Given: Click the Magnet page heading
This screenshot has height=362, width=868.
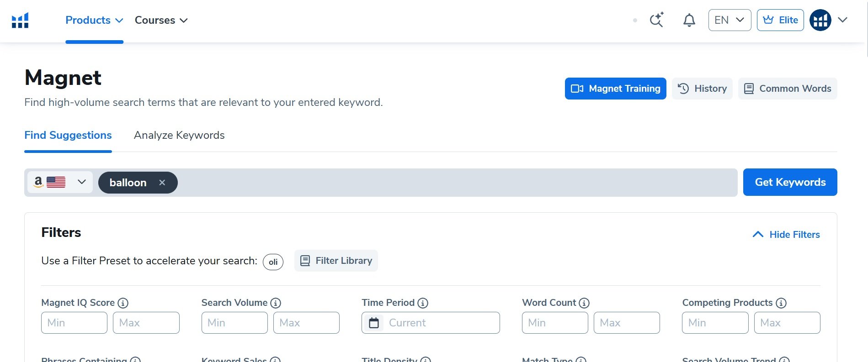Looking at the screenshot, I should (x=63, y=78).
